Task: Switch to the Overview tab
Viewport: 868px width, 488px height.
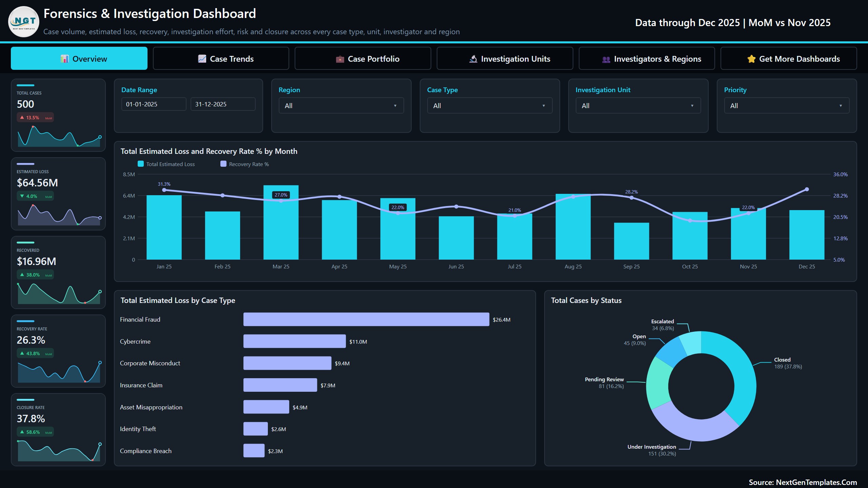Action: pyautogui.click(x=79, y=59)
